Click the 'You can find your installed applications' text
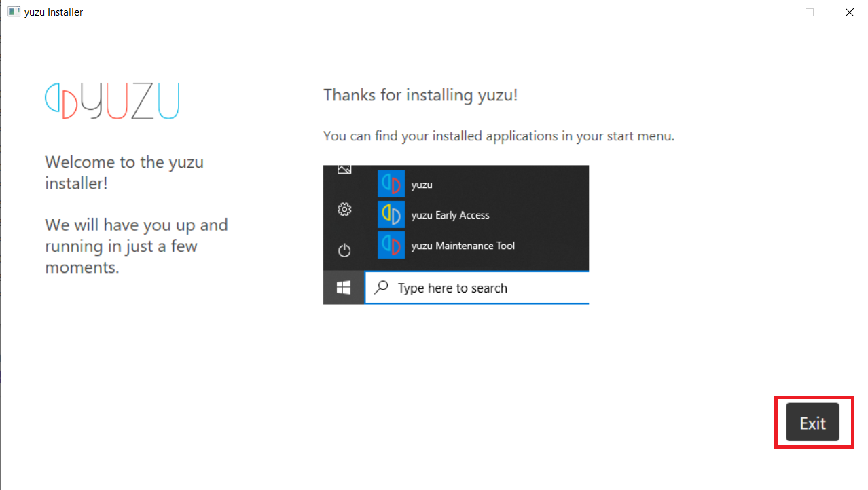 [499, 136]
